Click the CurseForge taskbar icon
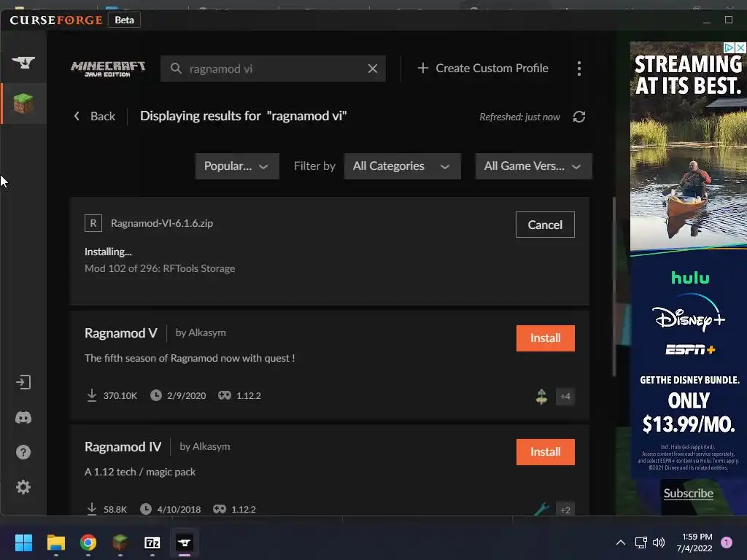The height and width of the screenshot is (560, 747). tap(185, 542)
